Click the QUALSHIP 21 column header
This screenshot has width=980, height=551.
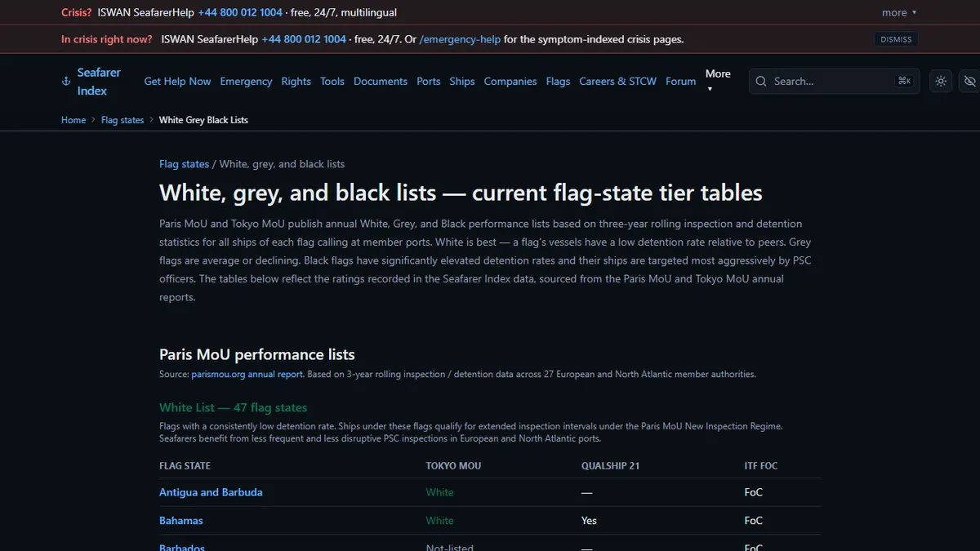610,465
